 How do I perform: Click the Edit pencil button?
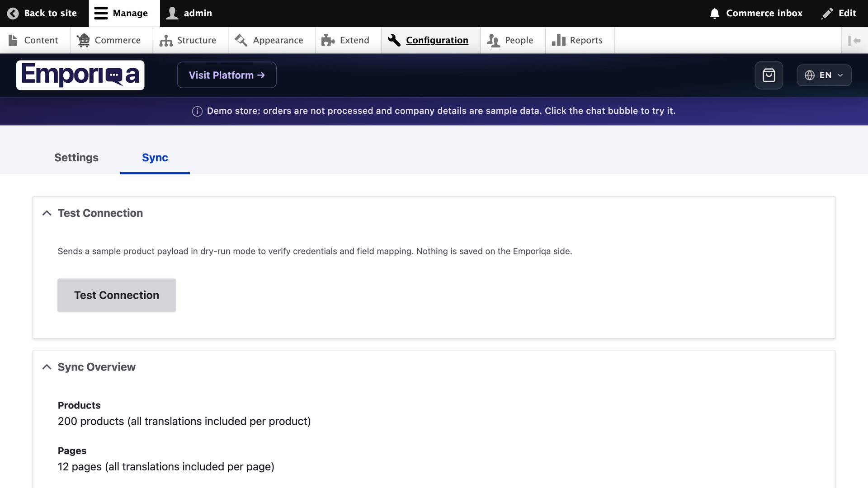point(839,13)
